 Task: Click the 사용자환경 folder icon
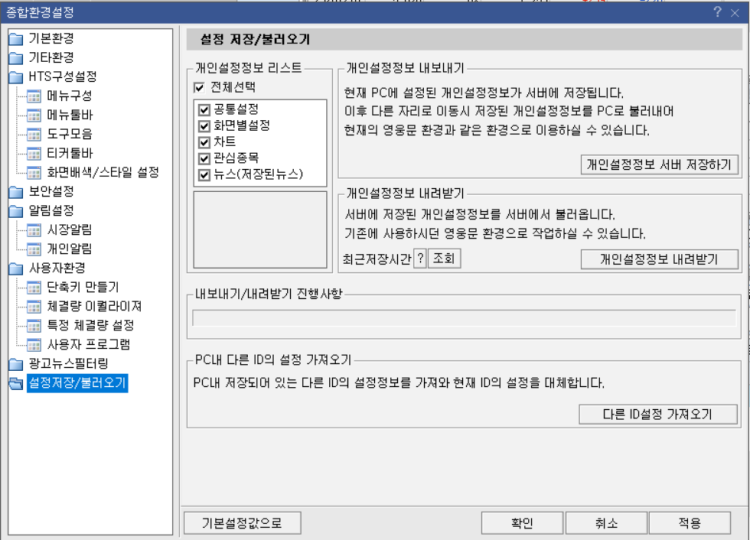click(x=16, y=268)
